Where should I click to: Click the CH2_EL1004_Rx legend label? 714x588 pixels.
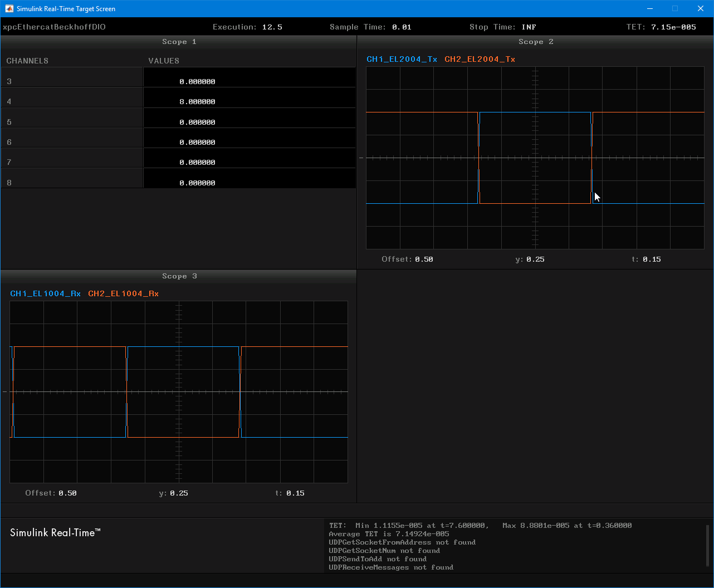coord(123,293)
